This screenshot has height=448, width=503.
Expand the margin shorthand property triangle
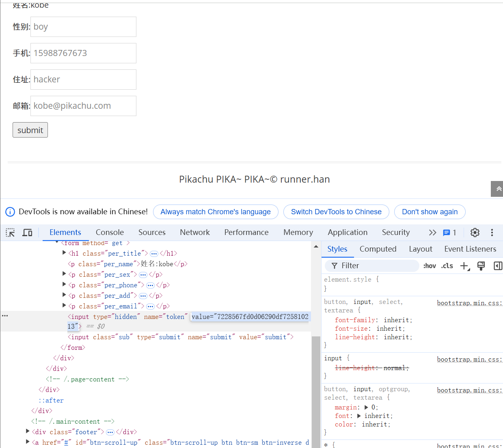(366, 407)
